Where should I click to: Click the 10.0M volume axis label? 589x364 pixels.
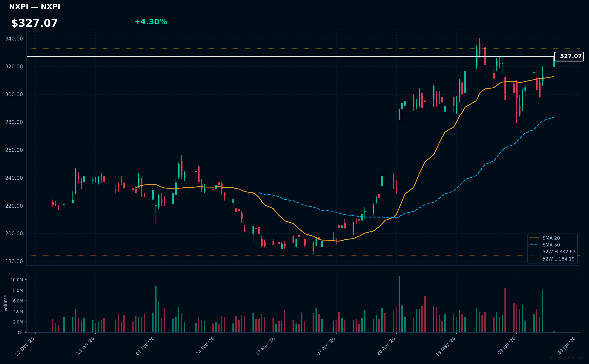(x=17, y=280)
